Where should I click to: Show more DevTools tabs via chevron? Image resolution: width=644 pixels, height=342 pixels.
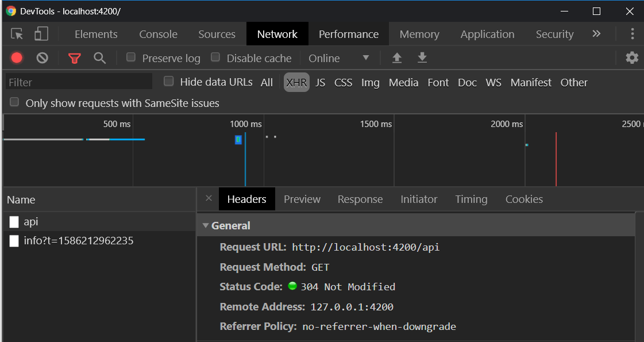[x=596, y=34]
